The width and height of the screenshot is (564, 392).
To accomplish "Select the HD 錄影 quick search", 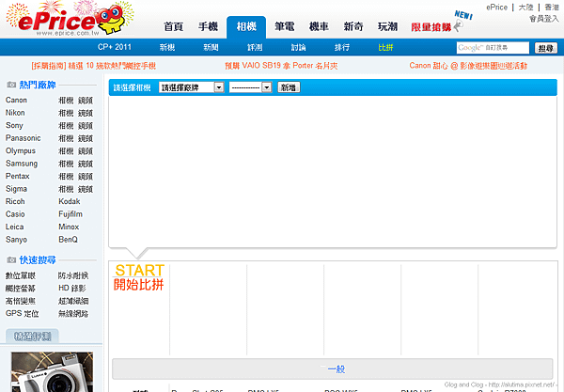I will tap(72, 289).
